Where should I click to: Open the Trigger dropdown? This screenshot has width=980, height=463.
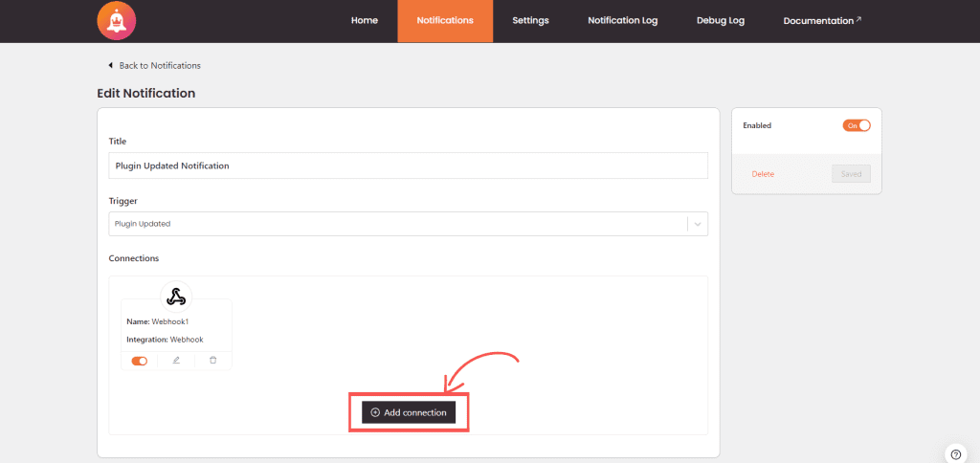pyautogui.click(x=408, y=224)
